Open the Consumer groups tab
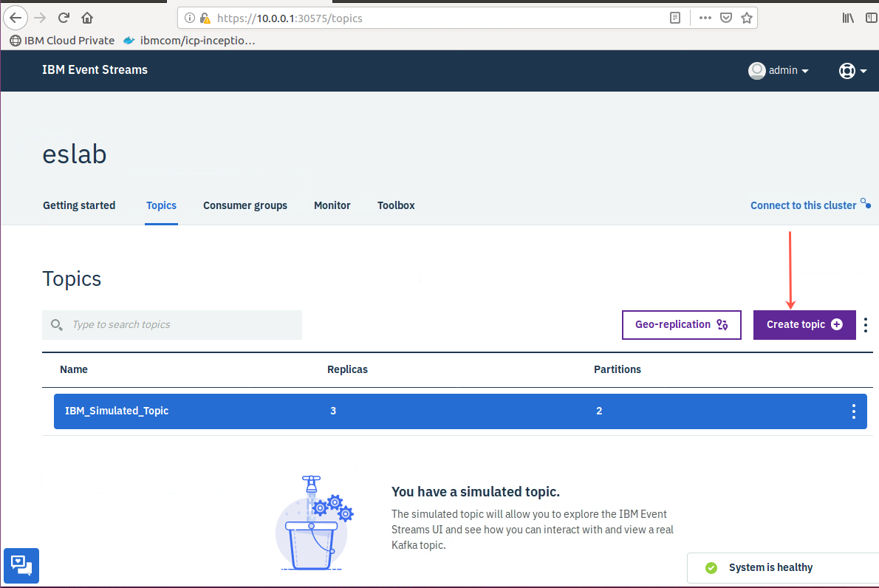 [245, 205]
